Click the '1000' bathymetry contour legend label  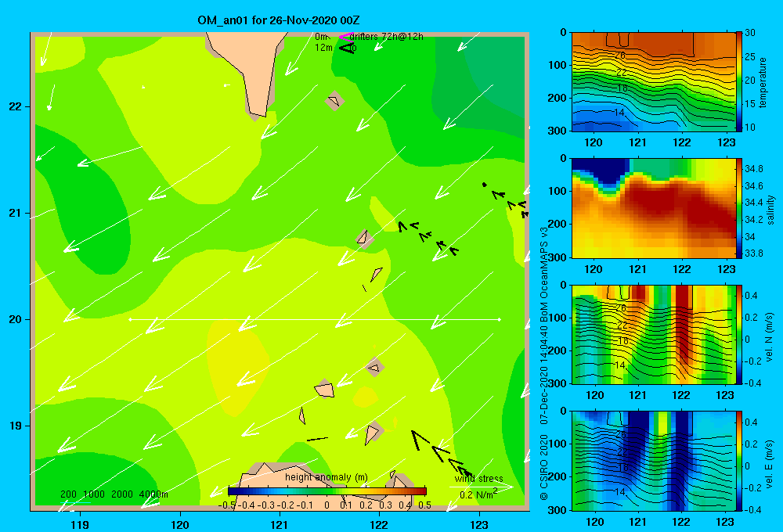[94, 494]
